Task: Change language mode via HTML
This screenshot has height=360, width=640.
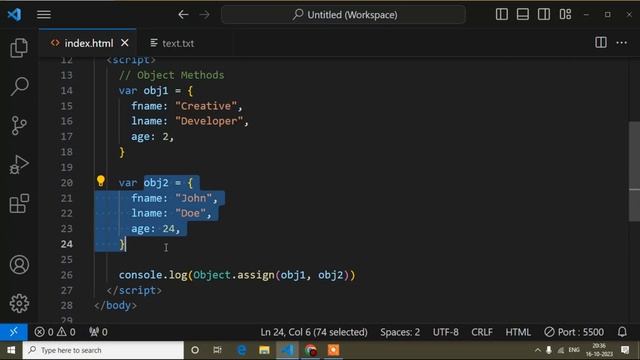Action: tap(518, 332)
